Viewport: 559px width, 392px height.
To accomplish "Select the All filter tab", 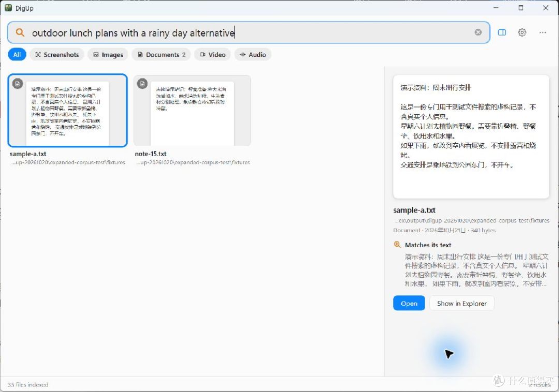I will pos(17,54).
